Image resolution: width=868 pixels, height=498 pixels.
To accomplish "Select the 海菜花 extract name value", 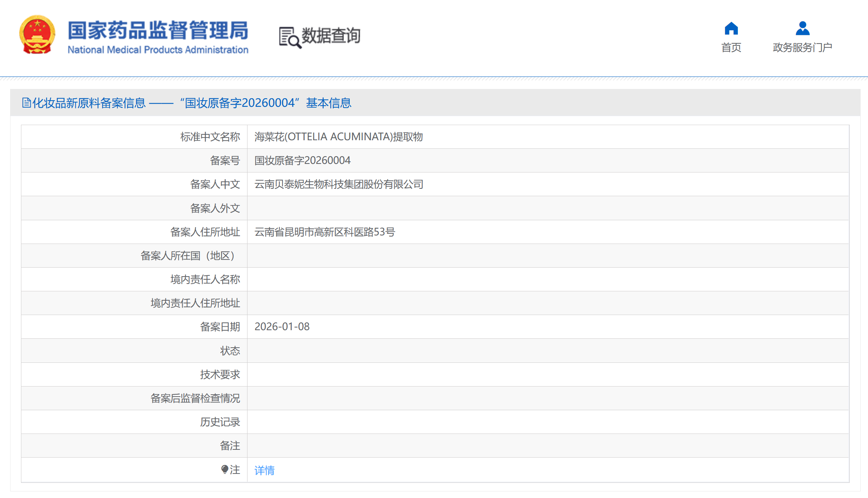I will pyautogui.click(x=338, y=137).
